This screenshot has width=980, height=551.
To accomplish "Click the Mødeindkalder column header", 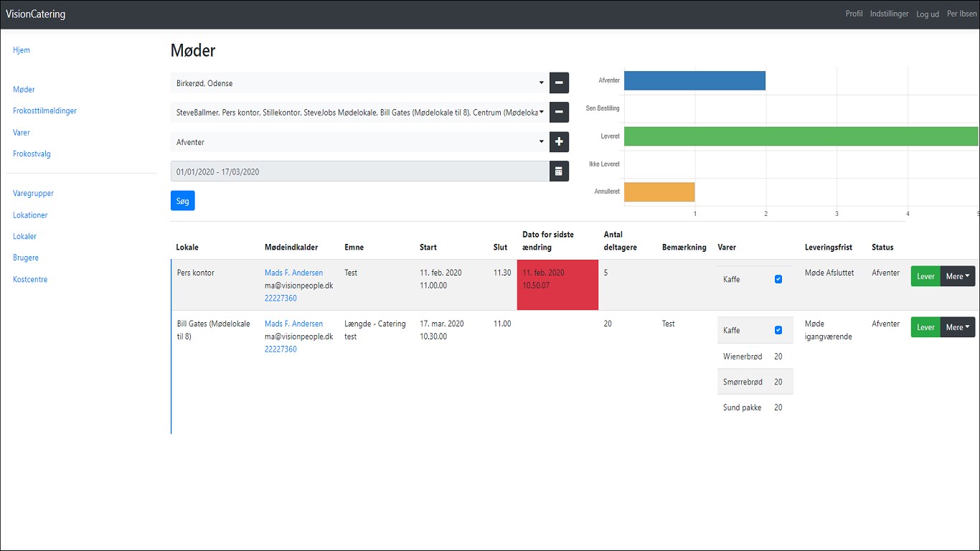I will 291,248.
